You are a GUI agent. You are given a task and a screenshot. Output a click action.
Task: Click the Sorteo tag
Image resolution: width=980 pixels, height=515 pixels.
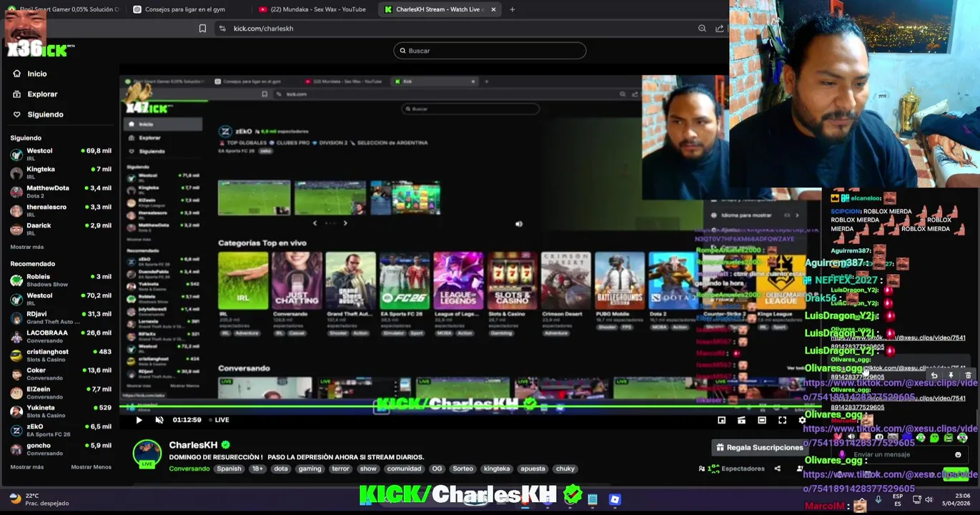462,469
